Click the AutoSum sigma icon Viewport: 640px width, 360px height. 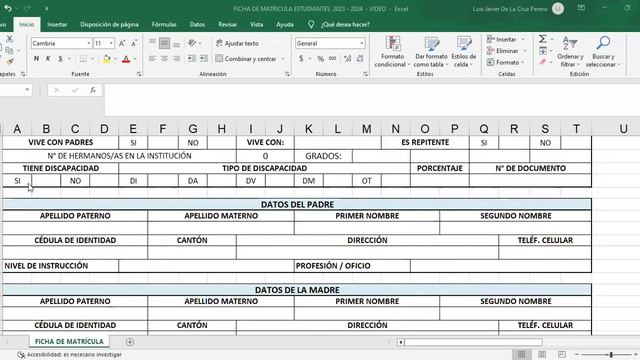tap(542, 39)
